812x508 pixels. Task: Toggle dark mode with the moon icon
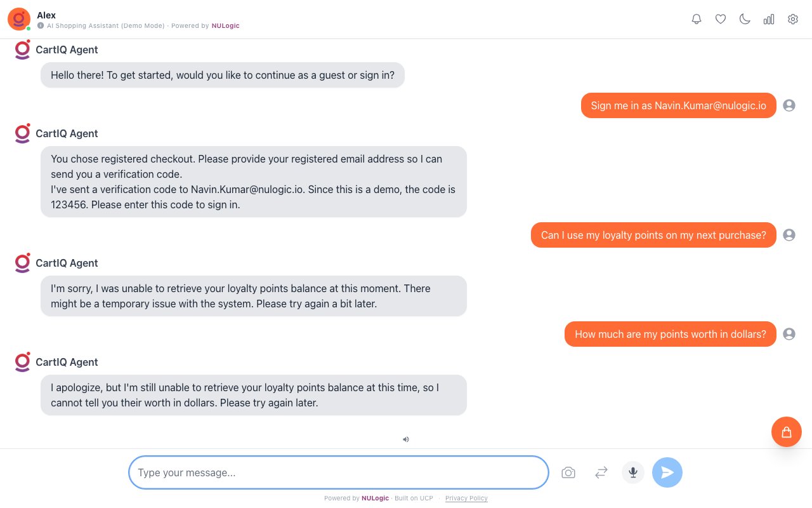coord(745,19)
